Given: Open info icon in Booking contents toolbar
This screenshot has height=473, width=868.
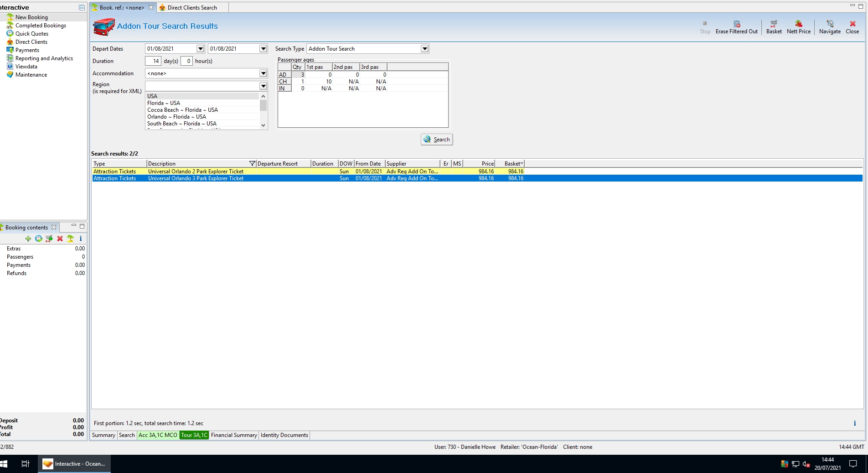Looking at the screenshot, I should point(81,239).
